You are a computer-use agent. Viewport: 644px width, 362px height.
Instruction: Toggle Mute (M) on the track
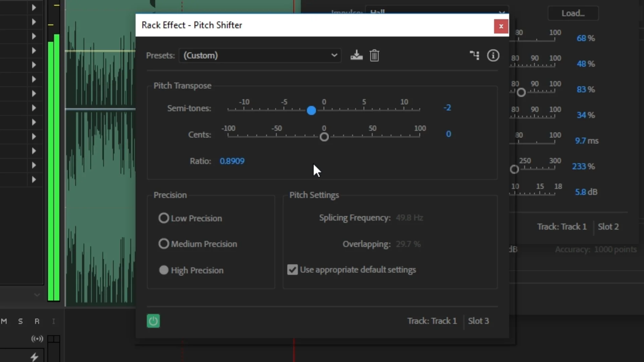pyautogui.click(x=4, y=321)
